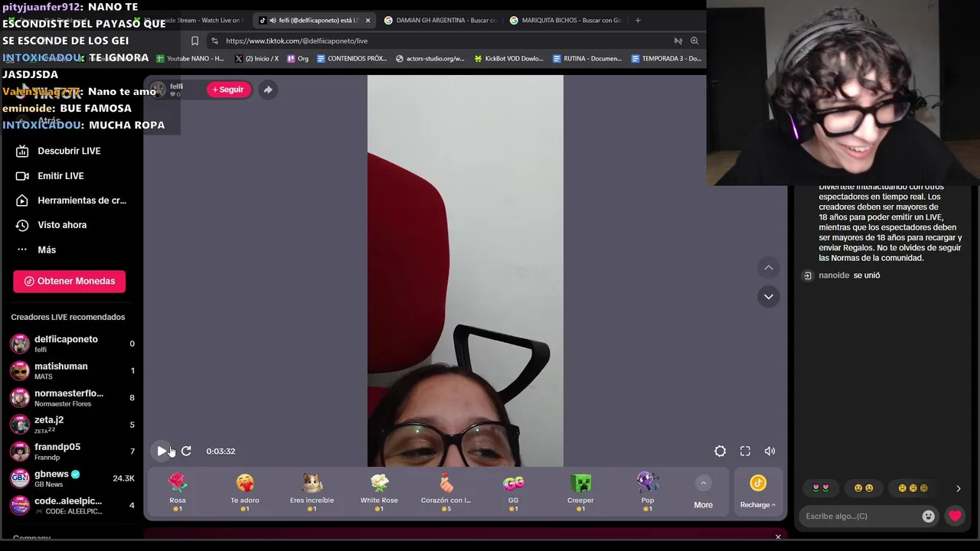Reload the LIVE stream with the refresh icon
This screenshot has height=551, width=980.
pos(186,452)
